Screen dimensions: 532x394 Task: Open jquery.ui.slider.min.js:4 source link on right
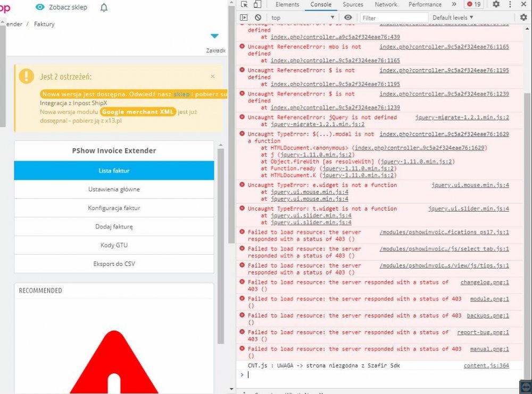469,208
